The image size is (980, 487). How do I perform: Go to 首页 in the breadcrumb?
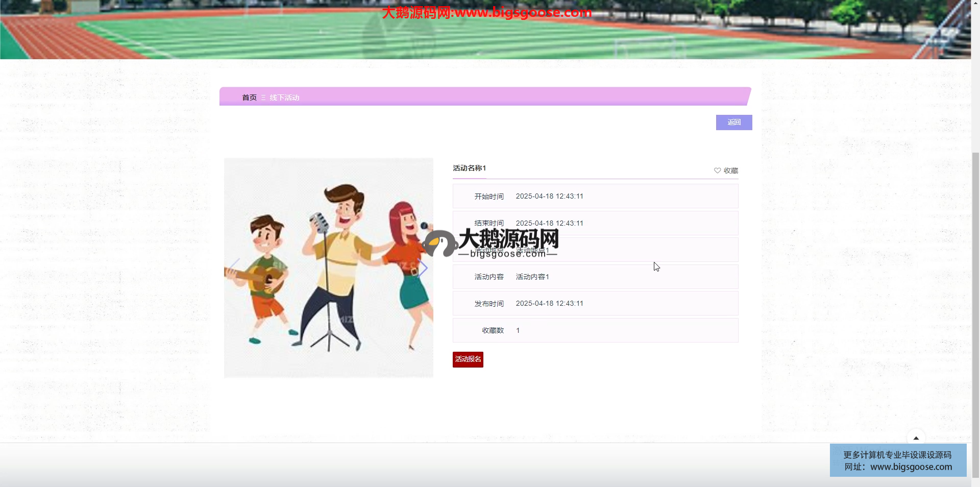click(249, 98)
